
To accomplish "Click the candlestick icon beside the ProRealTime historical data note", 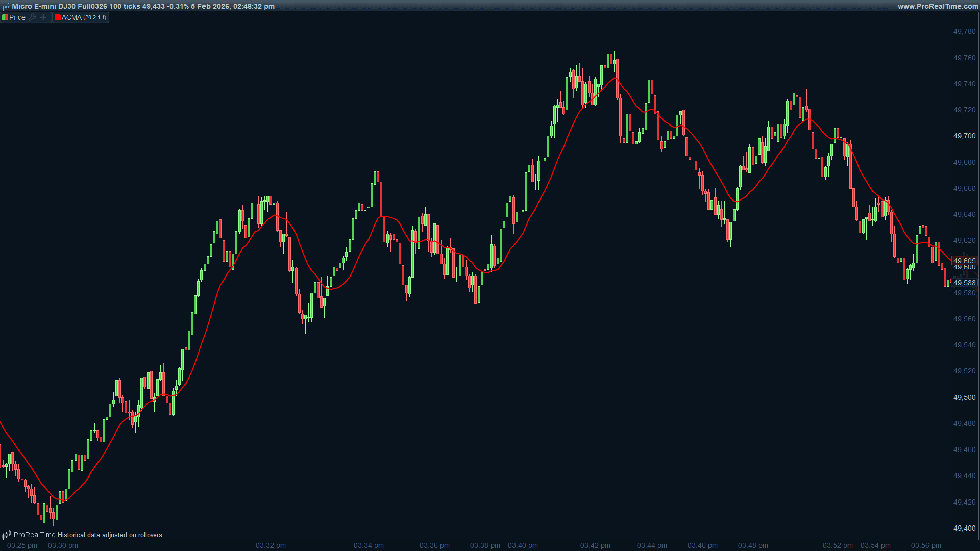I will click(x=6, y=535).
